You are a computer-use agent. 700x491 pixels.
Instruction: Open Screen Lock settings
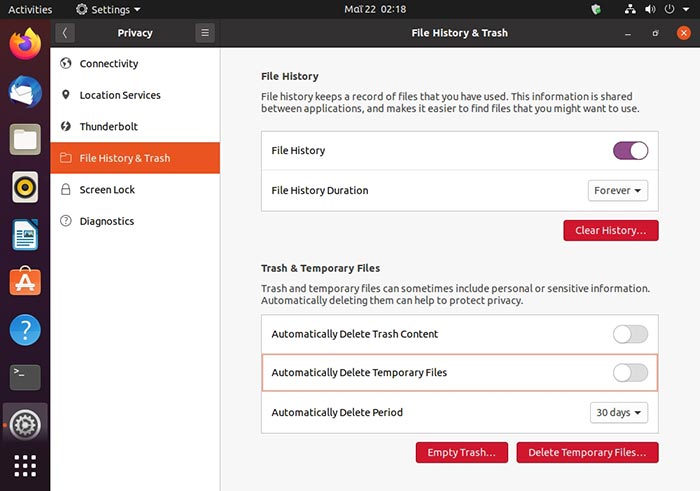pos(135,189)
